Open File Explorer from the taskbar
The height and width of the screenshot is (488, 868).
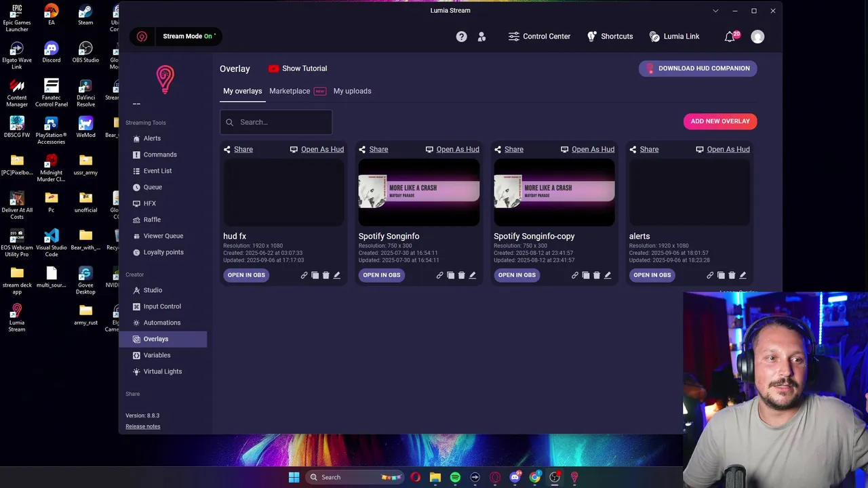pyautogui.click(x=435, y=477)
